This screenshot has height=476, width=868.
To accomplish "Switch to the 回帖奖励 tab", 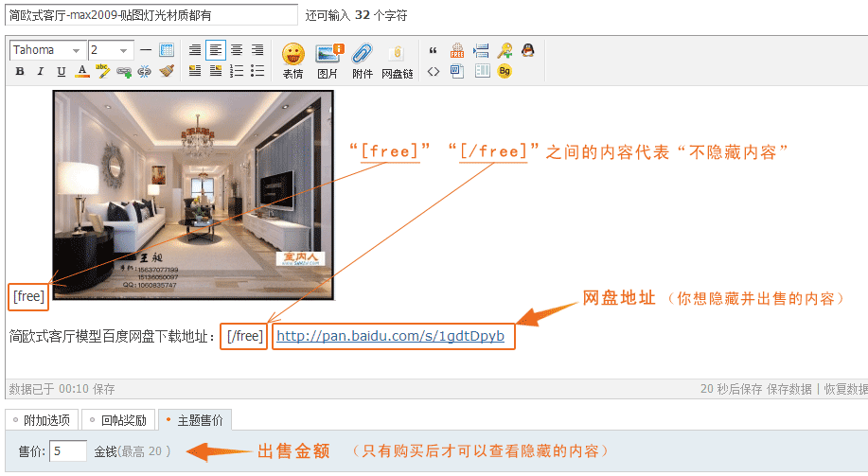I will [x=118, y=420].
